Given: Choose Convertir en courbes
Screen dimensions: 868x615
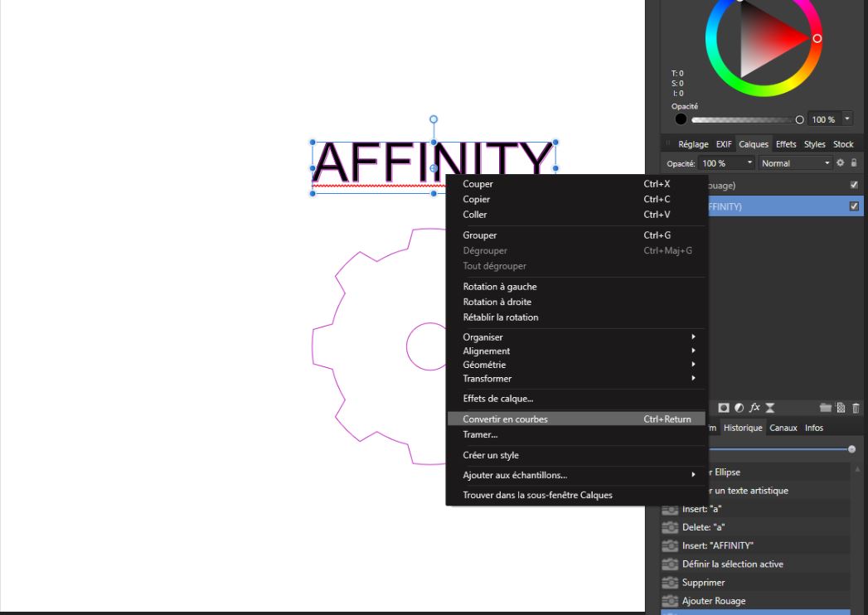Looking at the screenshot, I should (575, 419).
